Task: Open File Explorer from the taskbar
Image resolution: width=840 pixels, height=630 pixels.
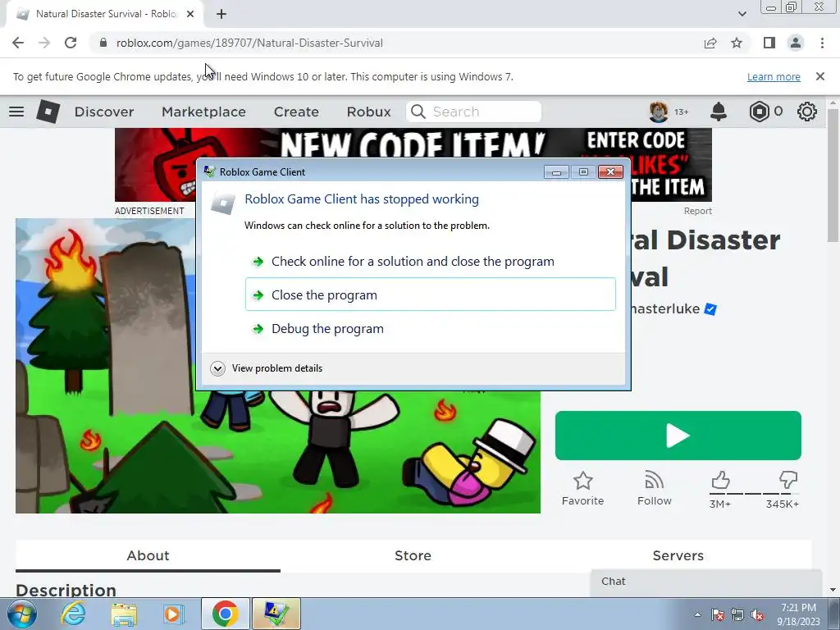Action: [124, 614]
